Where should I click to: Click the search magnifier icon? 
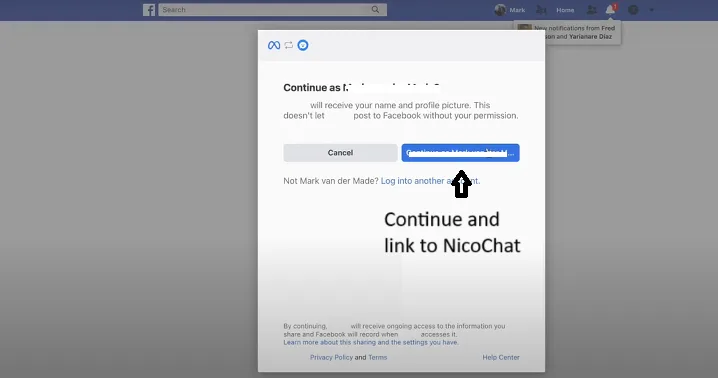coord(375,10)
